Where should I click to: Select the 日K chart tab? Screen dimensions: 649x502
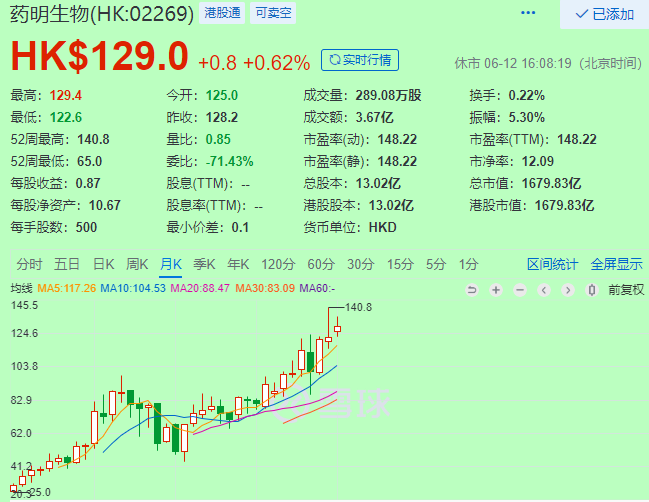[x=103, y=264]
